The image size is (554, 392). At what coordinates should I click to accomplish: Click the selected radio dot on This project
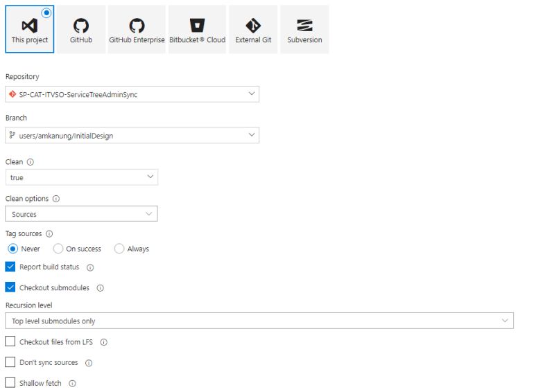(x=46, y=13)
